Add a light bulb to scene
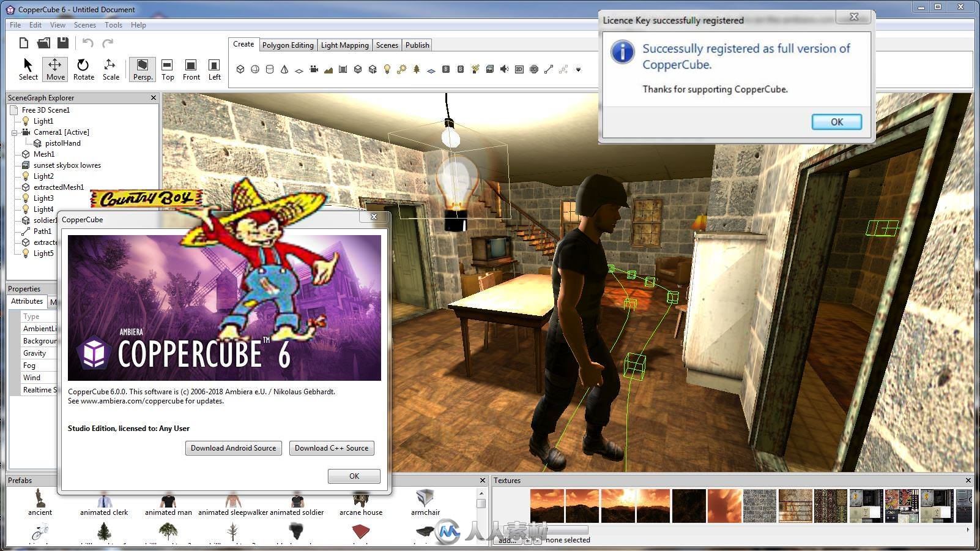 [387, 69]
